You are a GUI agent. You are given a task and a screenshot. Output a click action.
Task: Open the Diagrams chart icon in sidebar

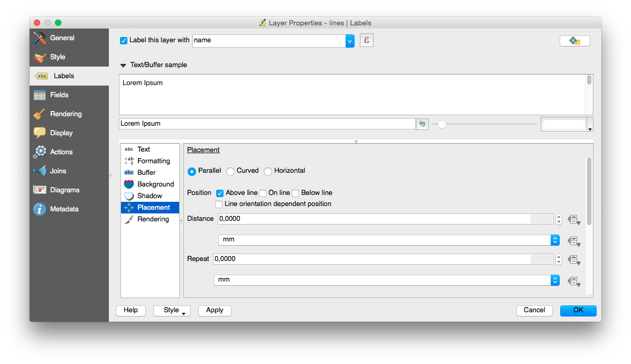[x=40, y=190]
